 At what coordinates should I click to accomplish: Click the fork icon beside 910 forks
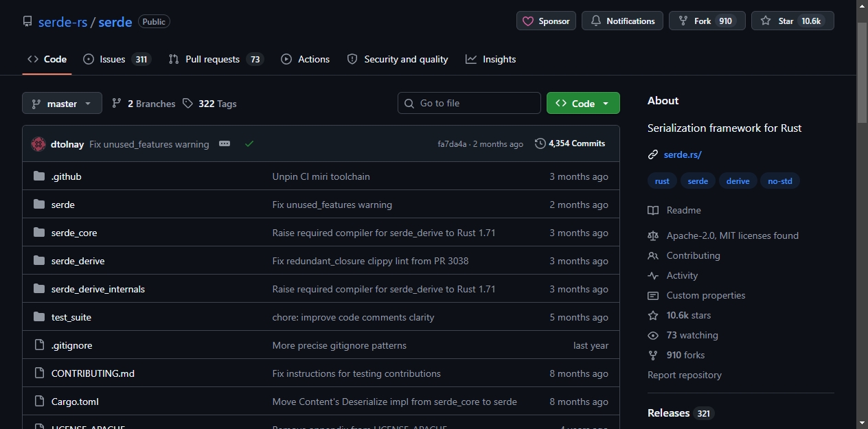(653, 355)
